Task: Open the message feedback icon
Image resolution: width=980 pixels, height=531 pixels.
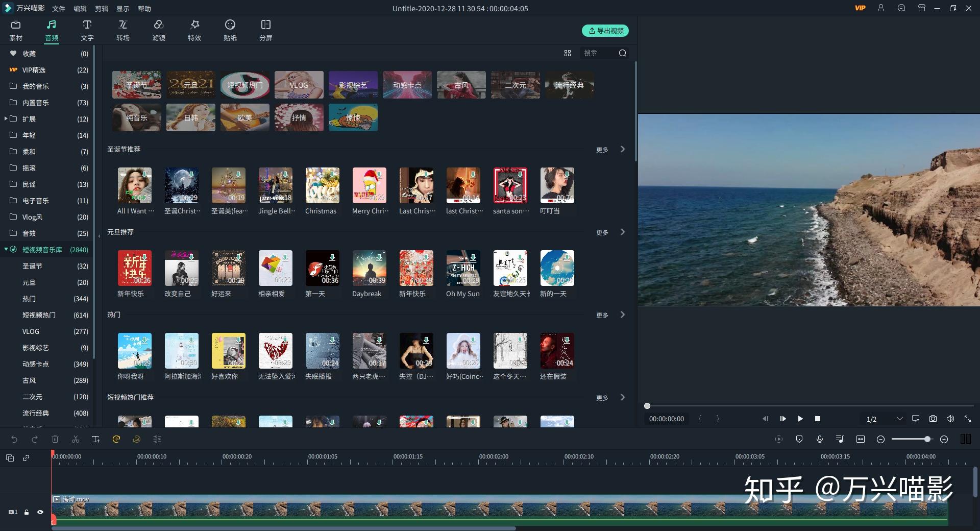Action: pyautogui.click(x=901, y=8)
